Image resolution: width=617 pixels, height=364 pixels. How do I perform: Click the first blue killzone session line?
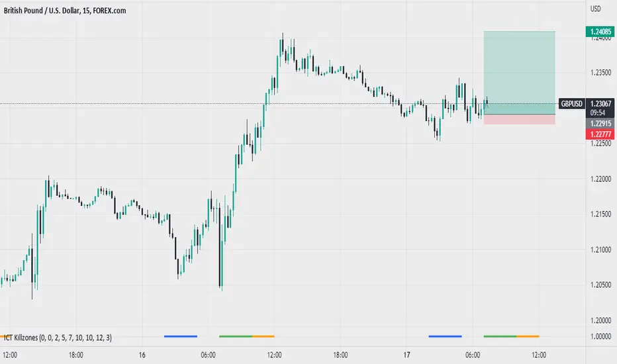181,336
